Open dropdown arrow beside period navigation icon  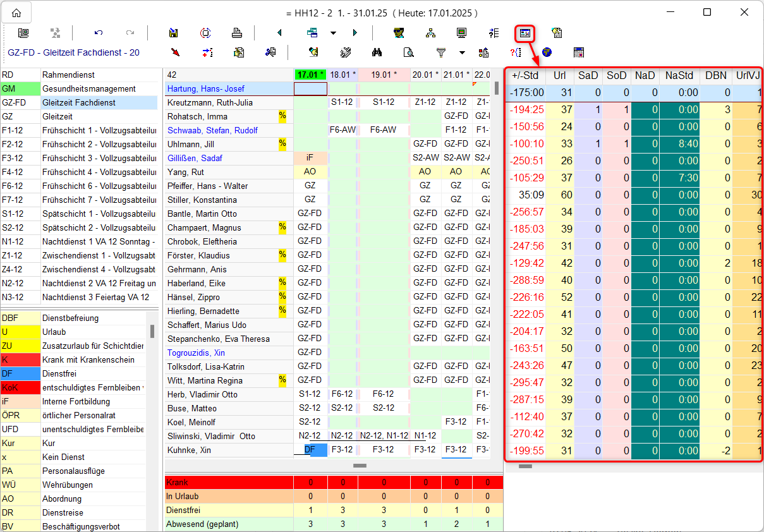(x=333, y=33)
